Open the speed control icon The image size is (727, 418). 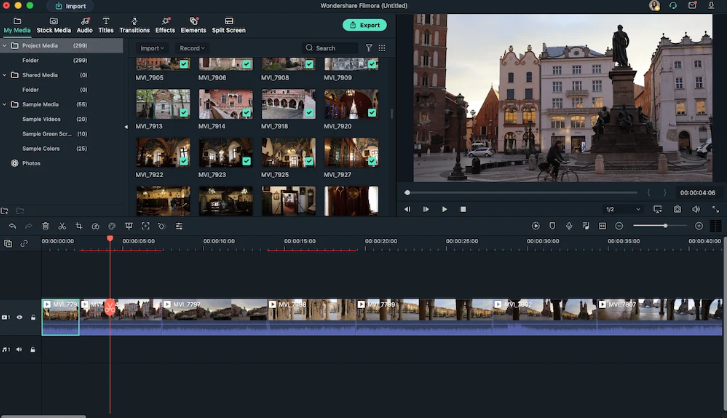pyautogui.click(x=96, y=226)
